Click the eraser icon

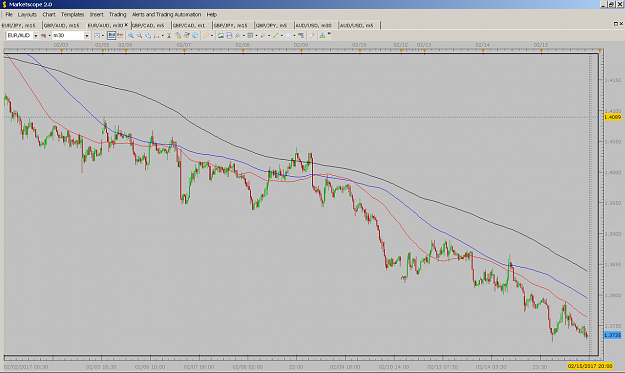click(x=312, y=35)
